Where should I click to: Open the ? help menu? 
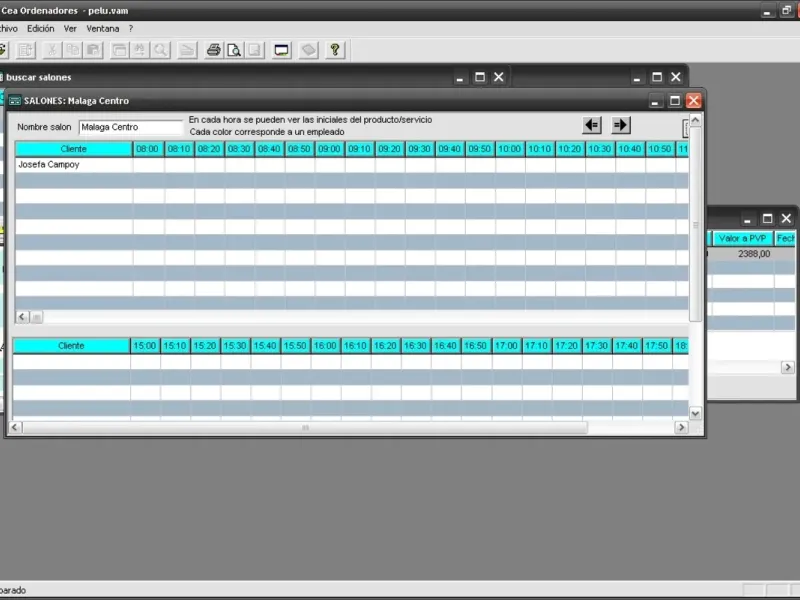click(x=131, y=29)
